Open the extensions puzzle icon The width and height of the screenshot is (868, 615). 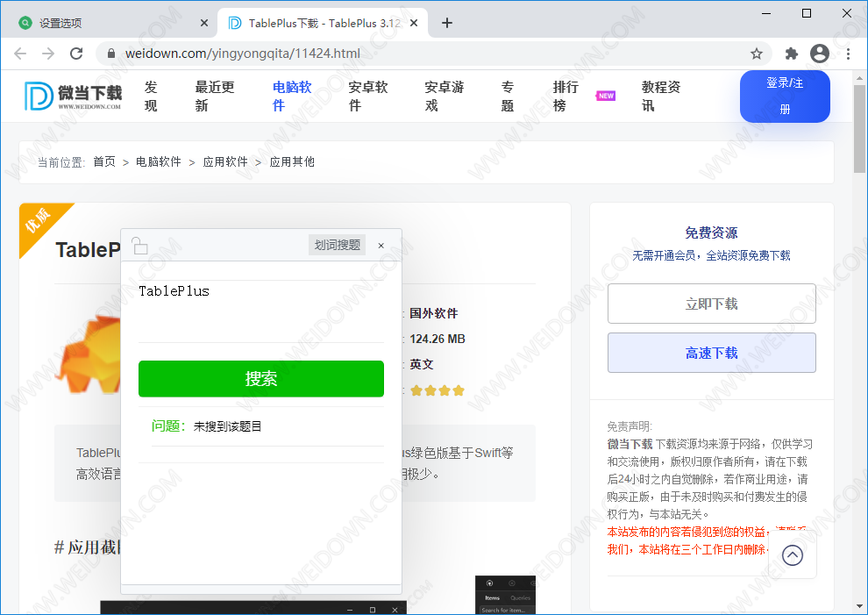point(791,54)
